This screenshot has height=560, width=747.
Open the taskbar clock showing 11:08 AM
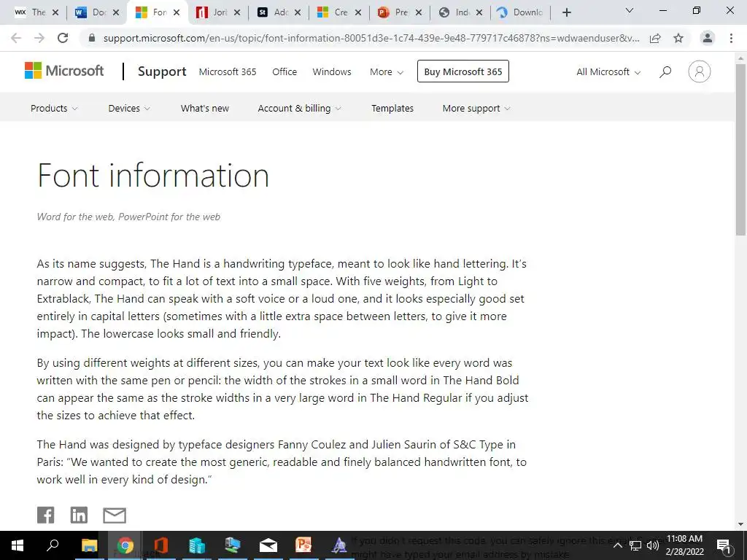[x=684, y=545]
